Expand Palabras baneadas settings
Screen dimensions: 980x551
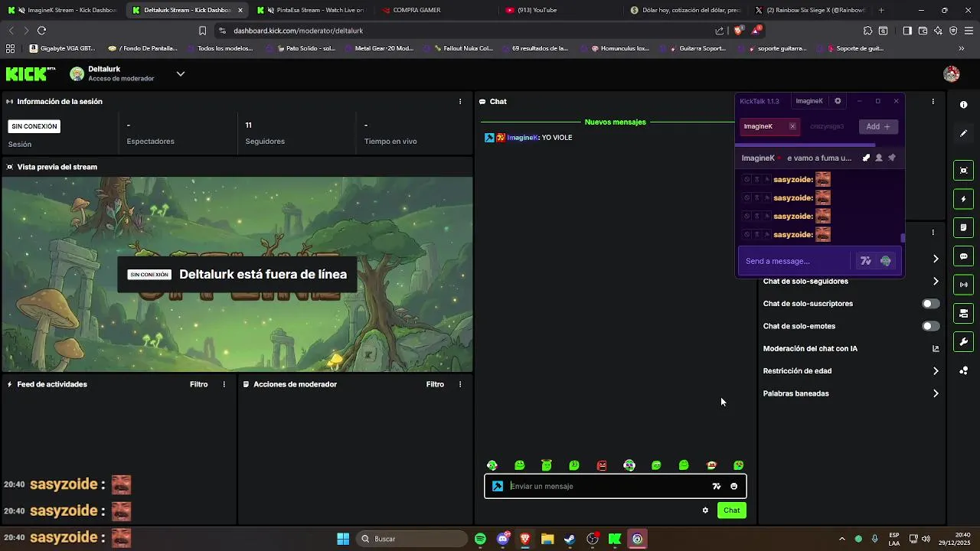(936, 393)
